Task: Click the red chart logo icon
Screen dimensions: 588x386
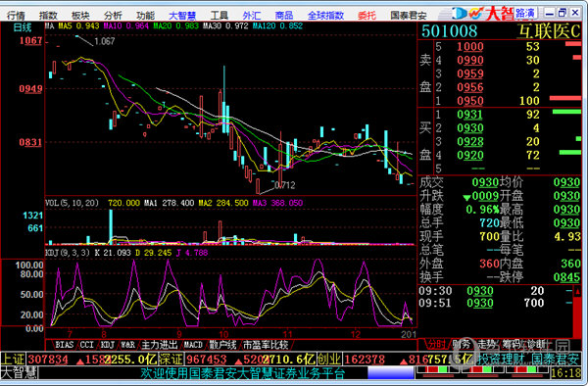Action: [x=476, y=14]
